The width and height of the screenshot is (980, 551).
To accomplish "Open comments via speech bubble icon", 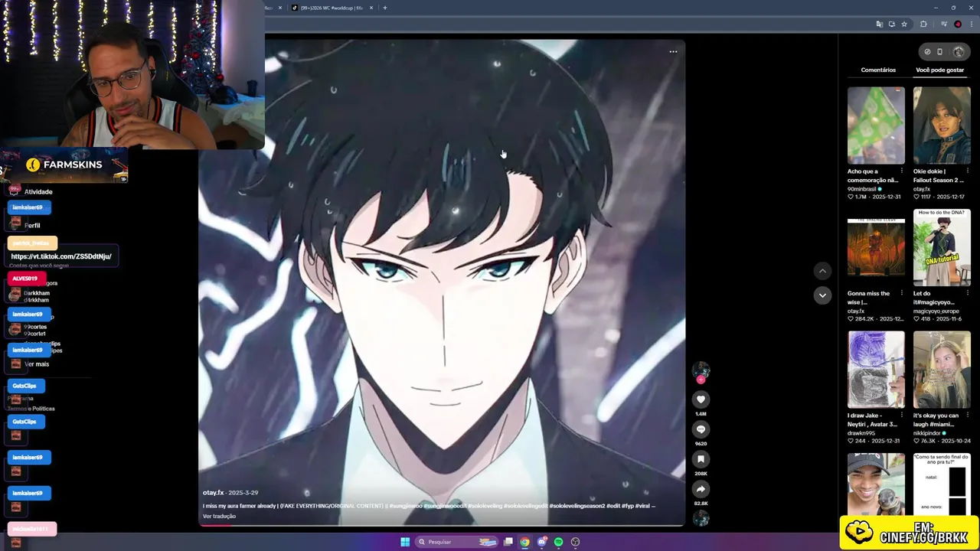I will click(701, 429).
